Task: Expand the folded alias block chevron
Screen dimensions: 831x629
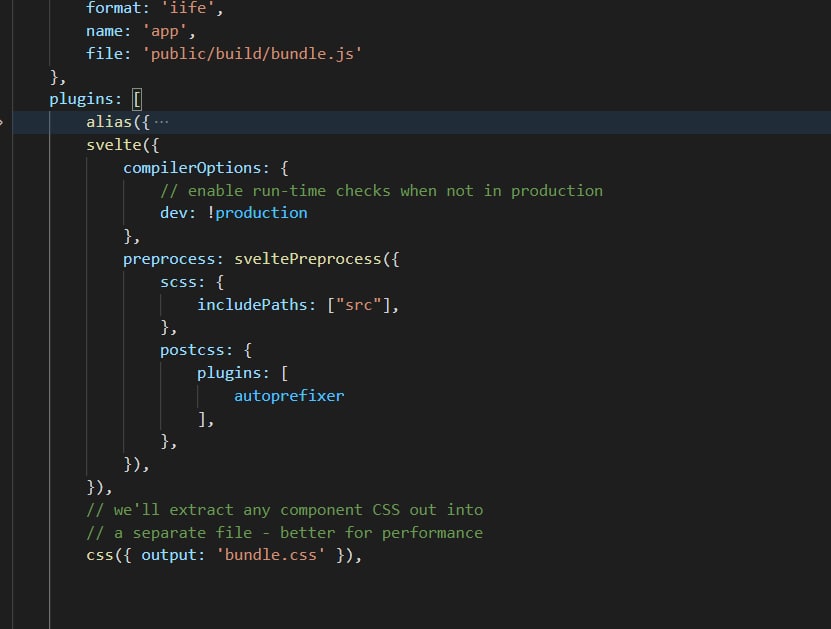Action: (x=2, y=122)
